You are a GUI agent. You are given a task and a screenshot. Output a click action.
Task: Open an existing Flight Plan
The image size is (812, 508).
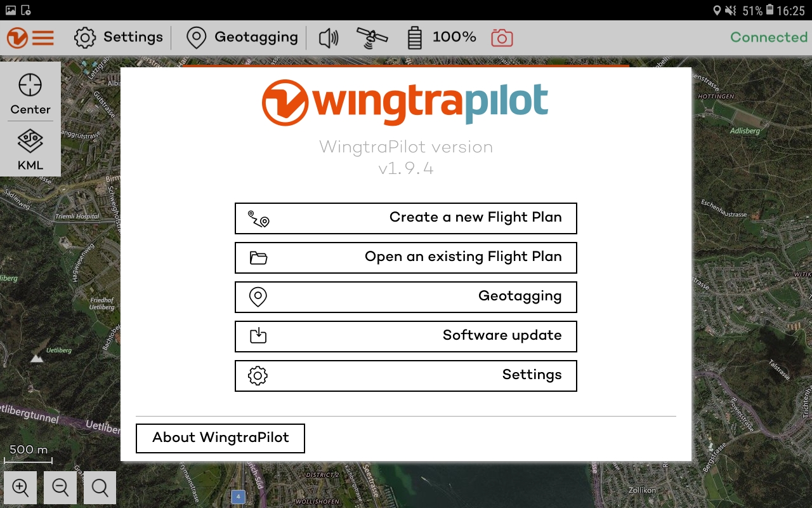point(406,257)
